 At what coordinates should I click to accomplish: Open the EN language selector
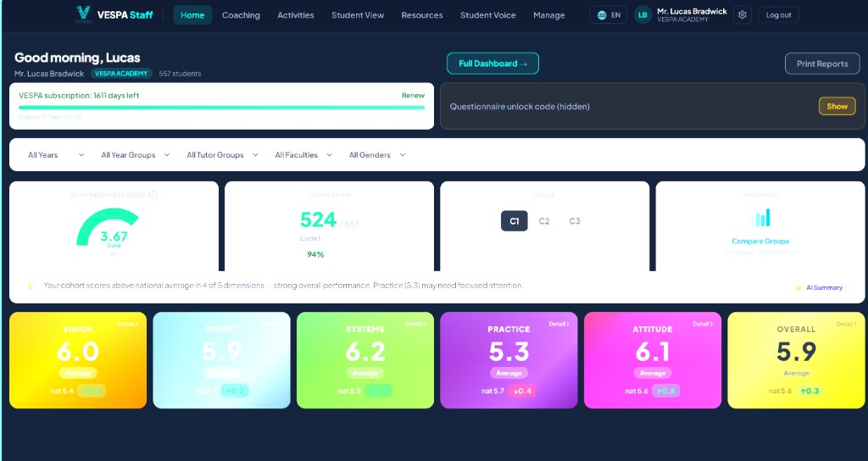click(x=609, y=15)
